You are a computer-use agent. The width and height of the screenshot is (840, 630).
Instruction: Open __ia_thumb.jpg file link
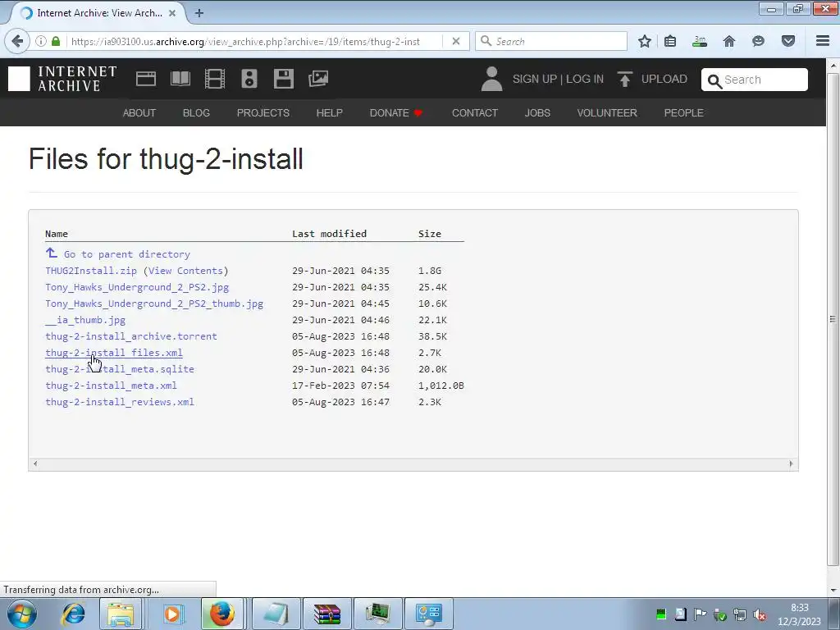[85, 321]
